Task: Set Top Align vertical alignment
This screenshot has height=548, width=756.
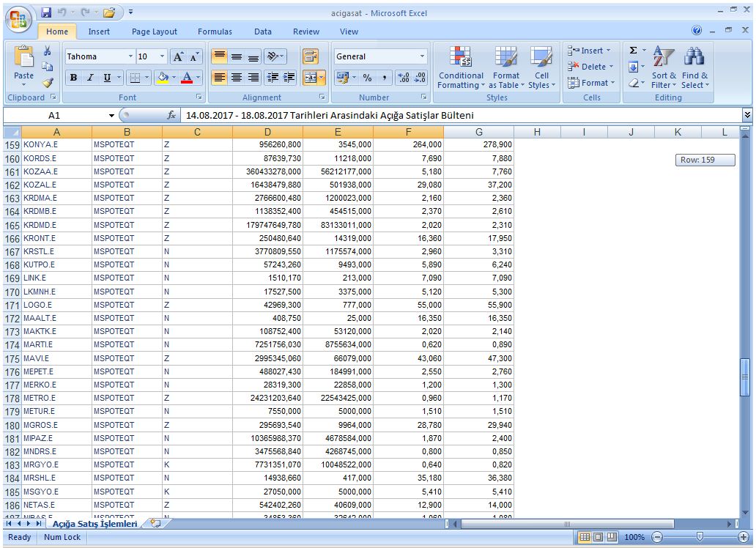Action: click(219, 56)
